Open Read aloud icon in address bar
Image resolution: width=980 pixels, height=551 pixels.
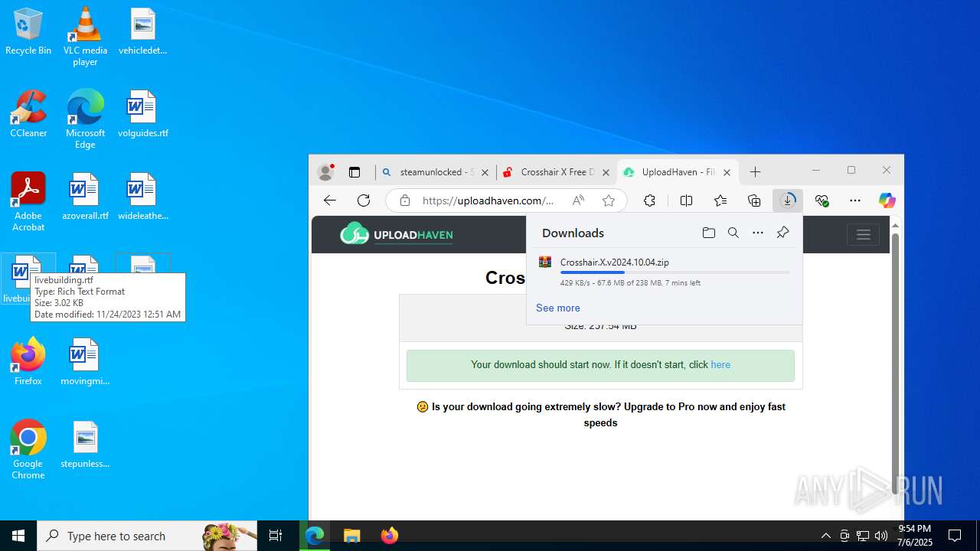[x=578, y=201]
